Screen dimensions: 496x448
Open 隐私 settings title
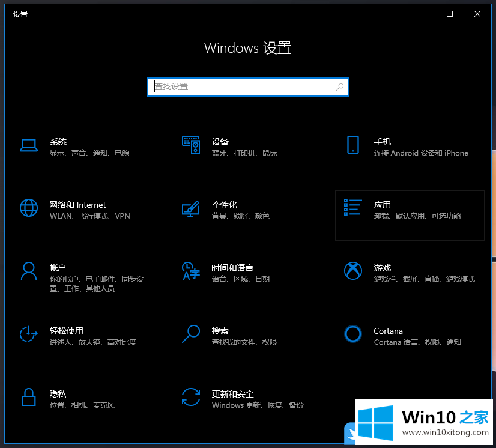[x=58, y=394]
